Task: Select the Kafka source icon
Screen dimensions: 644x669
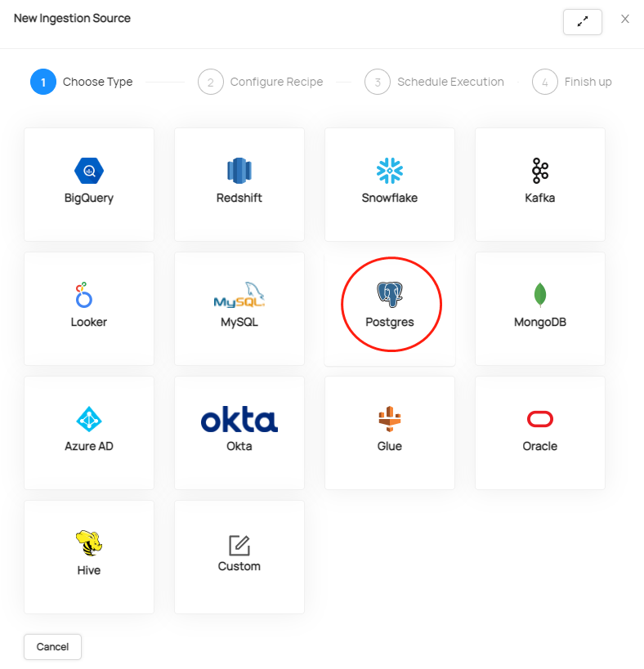Action: (539, 171)
